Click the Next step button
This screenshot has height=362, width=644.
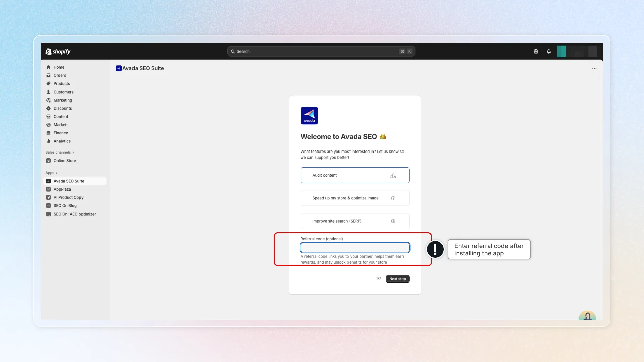pos(397,279)
